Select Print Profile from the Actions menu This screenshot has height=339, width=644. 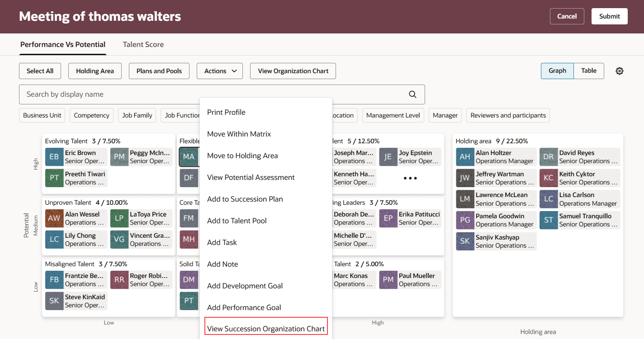tap(226, 112)
